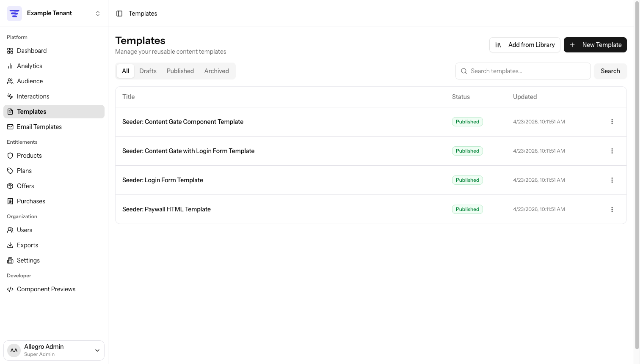Click Published badge on Login Form Template row
The image size is (640, 364).
[x=467, y=180]
